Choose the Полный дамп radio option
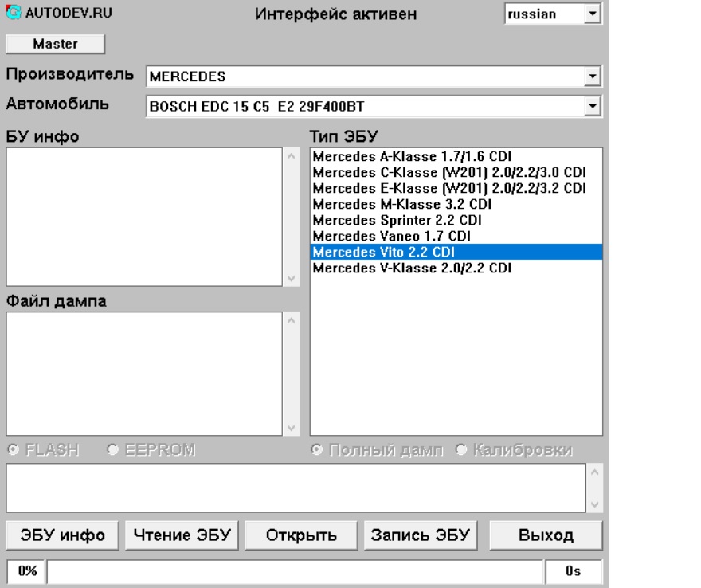This screenshot has width=701, height=588. [x=318, y=449]
